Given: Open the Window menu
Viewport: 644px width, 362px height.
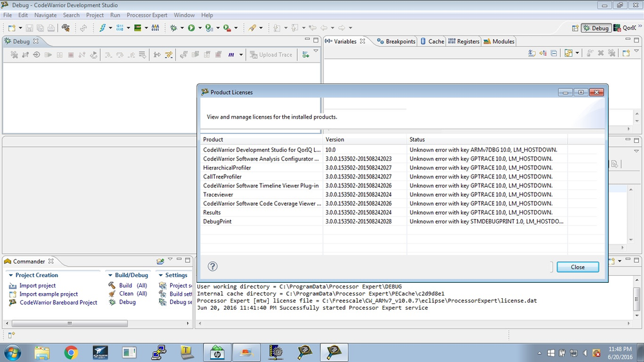Looking at the screenshot, I should tap(184, 15).
